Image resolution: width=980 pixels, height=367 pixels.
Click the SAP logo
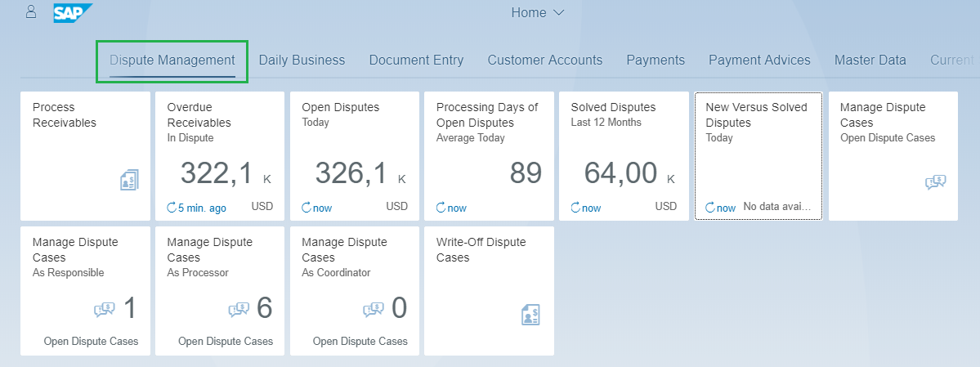73,12
